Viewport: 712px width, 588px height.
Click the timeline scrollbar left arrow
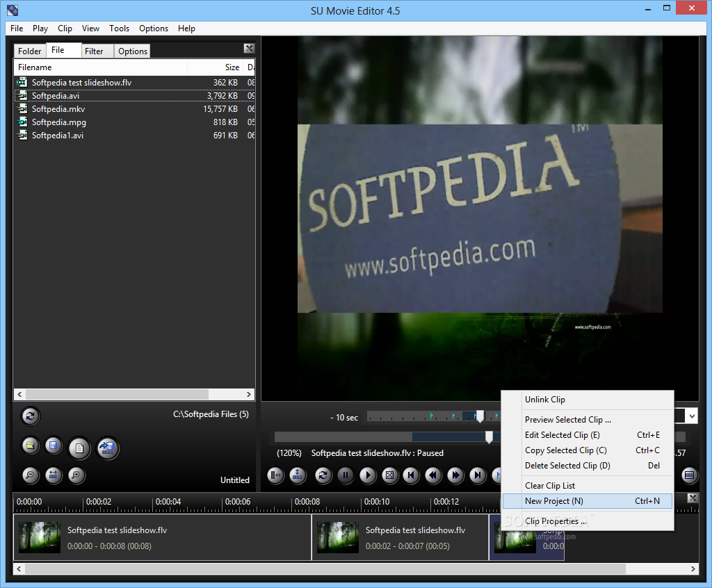click(19, 569)
